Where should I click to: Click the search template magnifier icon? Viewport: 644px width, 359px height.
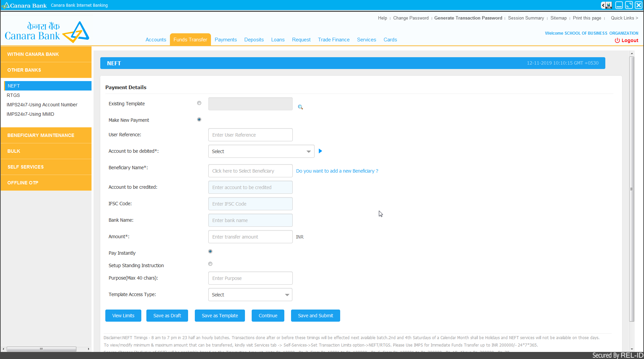[x=300, y=107]
